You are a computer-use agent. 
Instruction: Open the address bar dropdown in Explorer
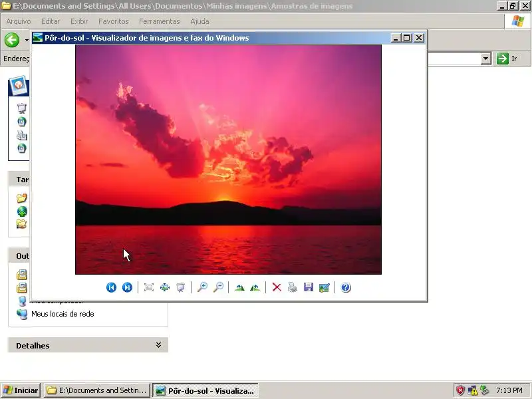tap(486, 59)
